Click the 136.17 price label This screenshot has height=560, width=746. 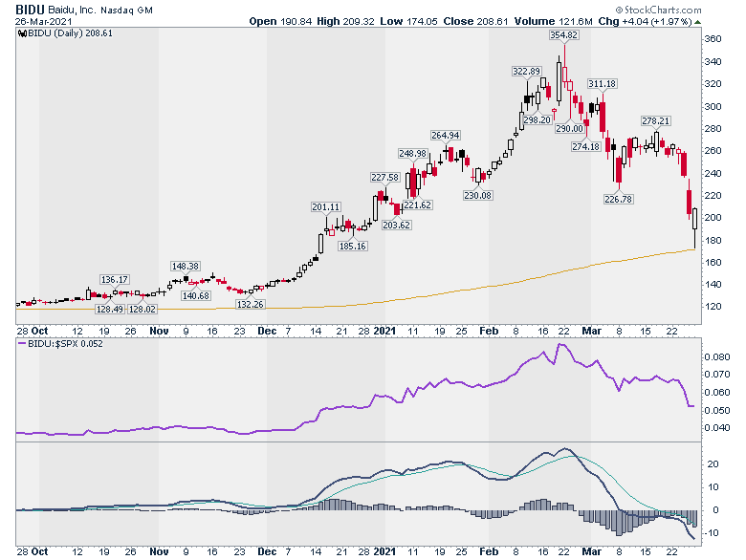pos(115,280)
